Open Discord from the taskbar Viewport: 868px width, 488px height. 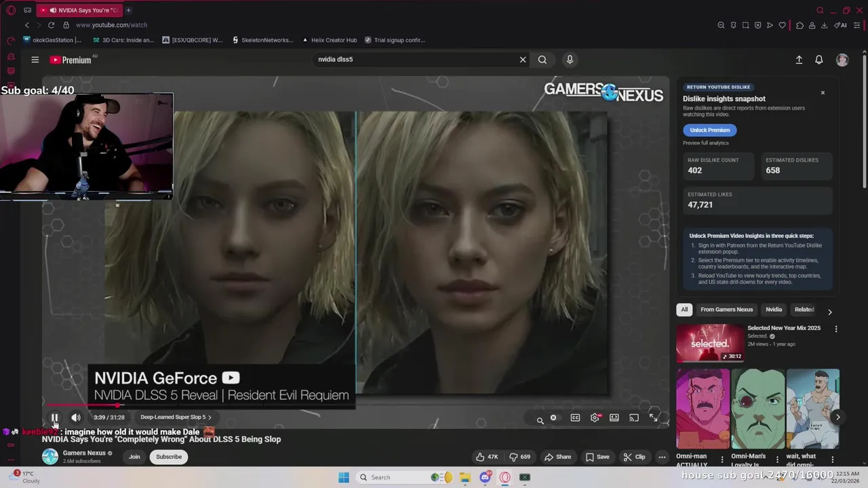[x=485, y=477]
